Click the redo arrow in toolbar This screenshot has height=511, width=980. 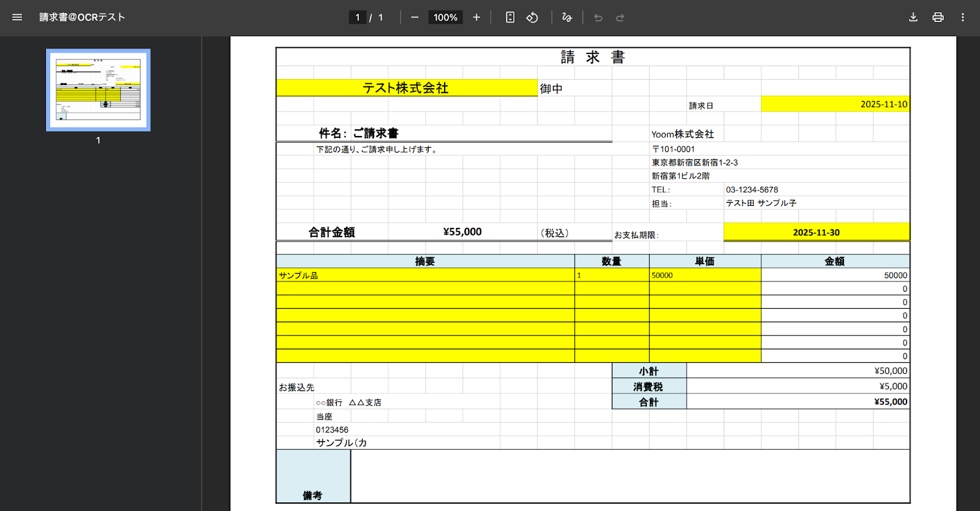pos(620,17)
